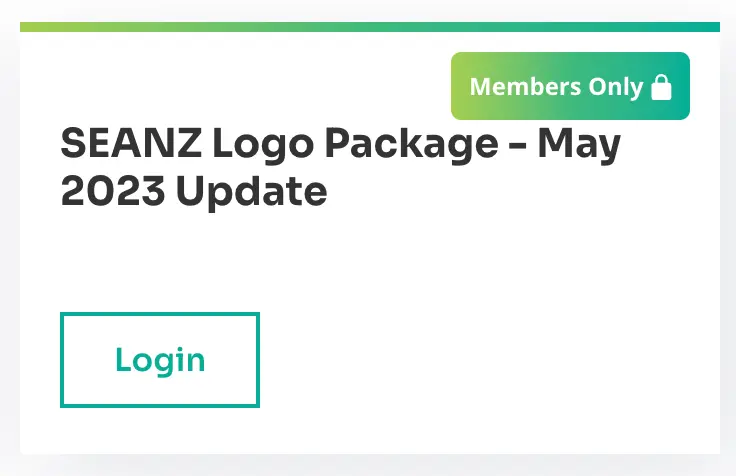The height and width of the screenshot is (476, 736).
Task: Click the "Login" text label
Action: coord(160,360)
